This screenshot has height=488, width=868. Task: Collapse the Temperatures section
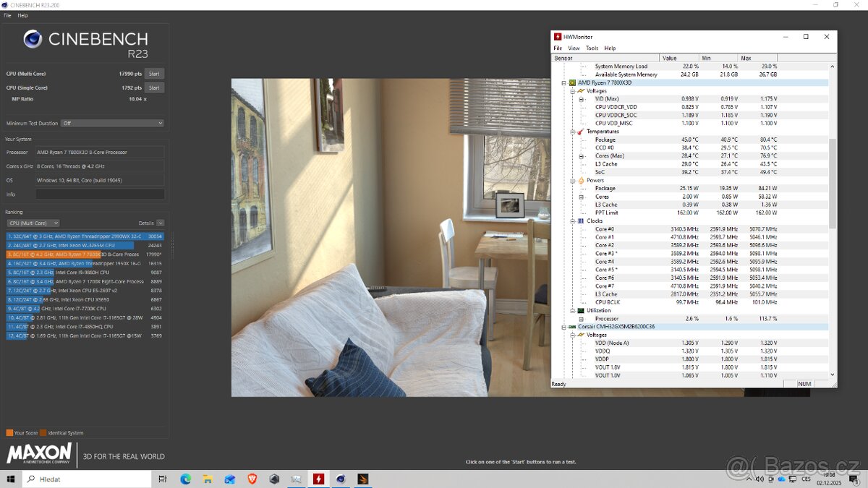[x=572, y=131]
